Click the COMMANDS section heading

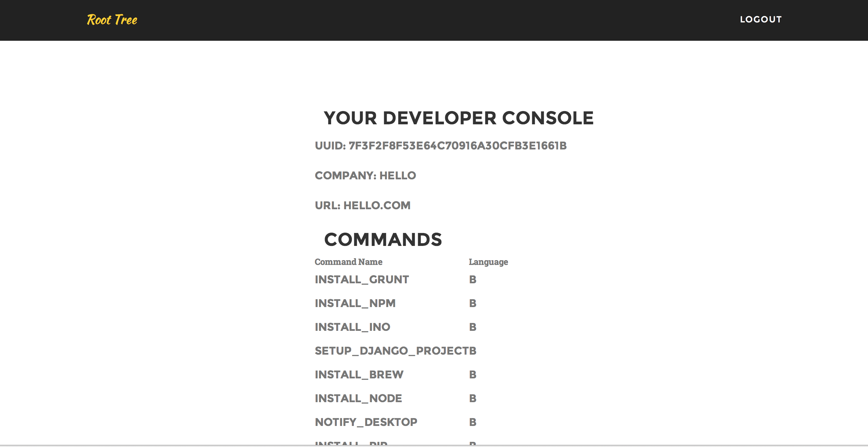click(383, 239)
